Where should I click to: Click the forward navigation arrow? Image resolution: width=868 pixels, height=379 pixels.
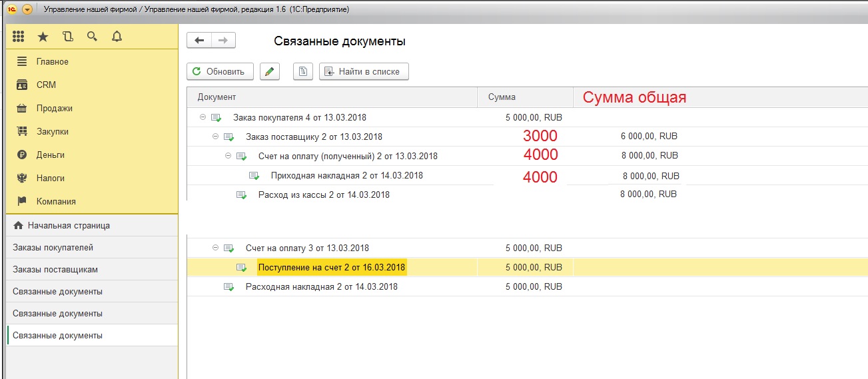[223, 41]
